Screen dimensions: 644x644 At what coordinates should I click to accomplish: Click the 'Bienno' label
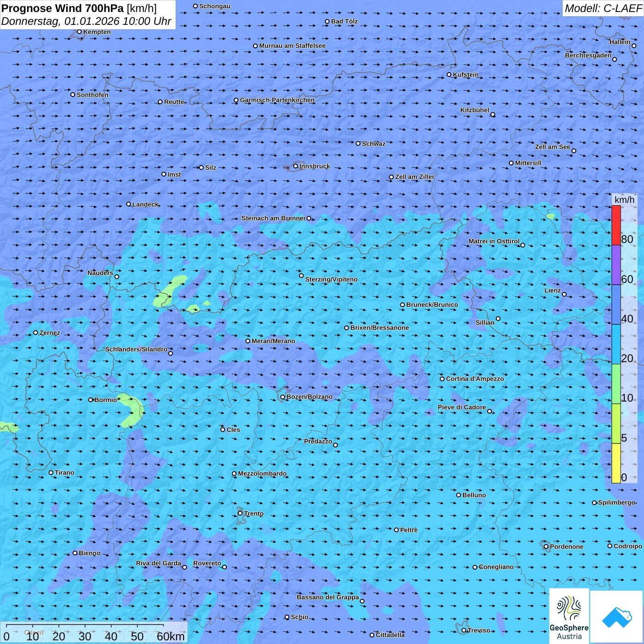[89, 553]
